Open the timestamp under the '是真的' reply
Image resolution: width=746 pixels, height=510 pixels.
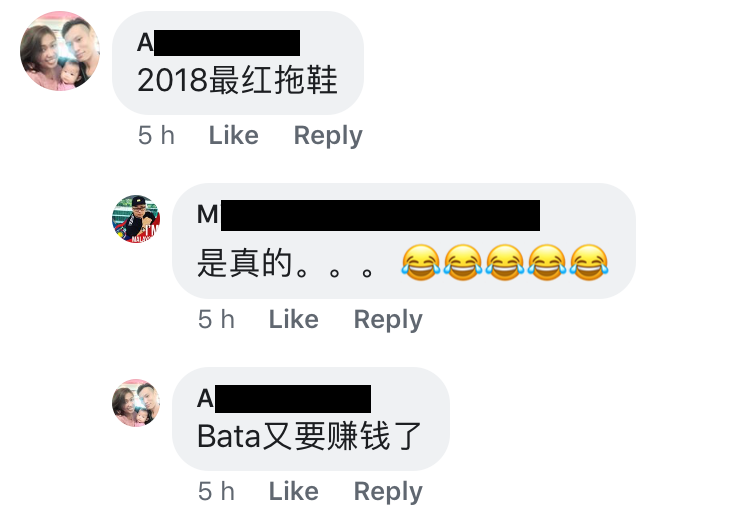(x=216, y=319)
